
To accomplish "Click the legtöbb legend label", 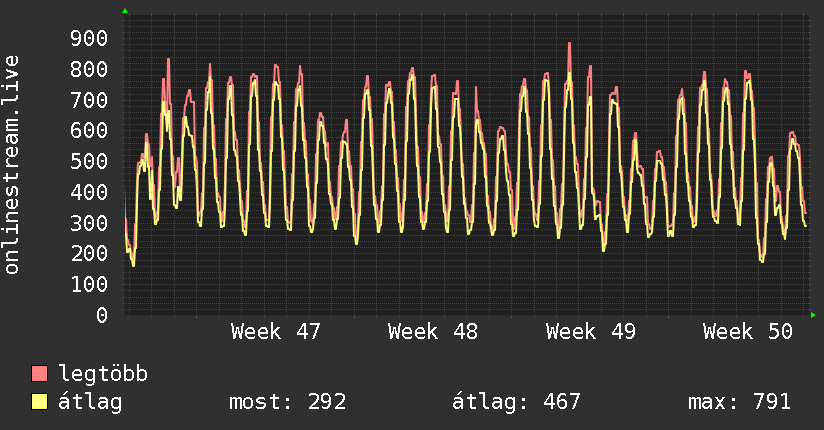I will click(x=103, y=373).
